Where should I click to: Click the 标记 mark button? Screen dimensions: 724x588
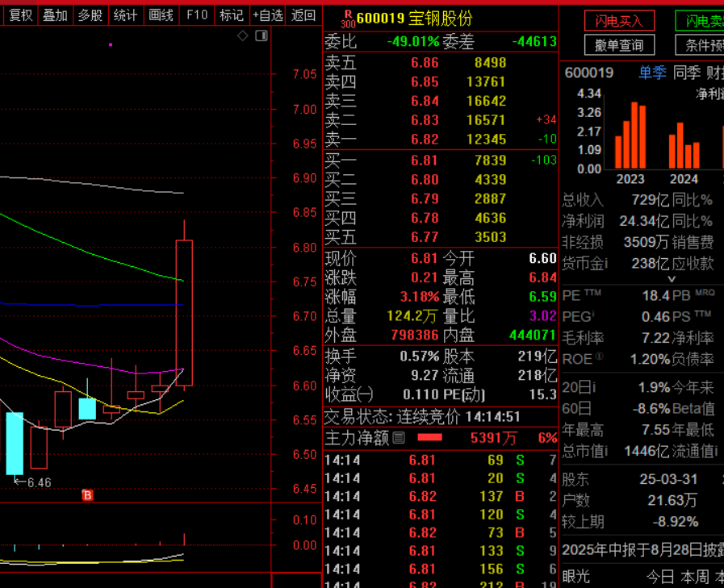[232, 15]
